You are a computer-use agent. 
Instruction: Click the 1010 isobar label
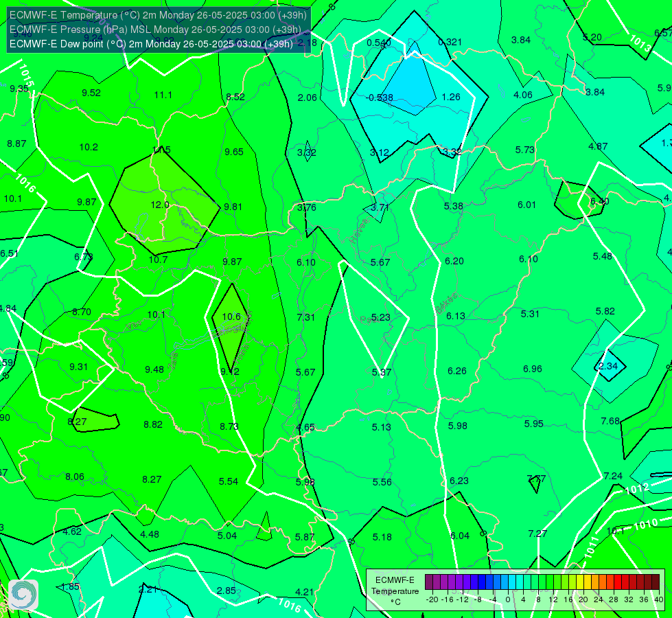click(x=646, y=524)
